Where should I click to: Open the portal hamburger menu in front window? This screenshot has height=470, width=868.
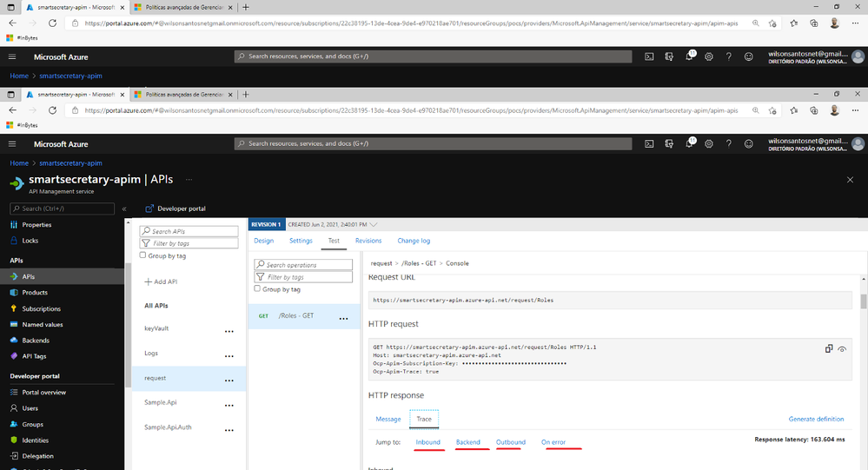pos(12,144)
